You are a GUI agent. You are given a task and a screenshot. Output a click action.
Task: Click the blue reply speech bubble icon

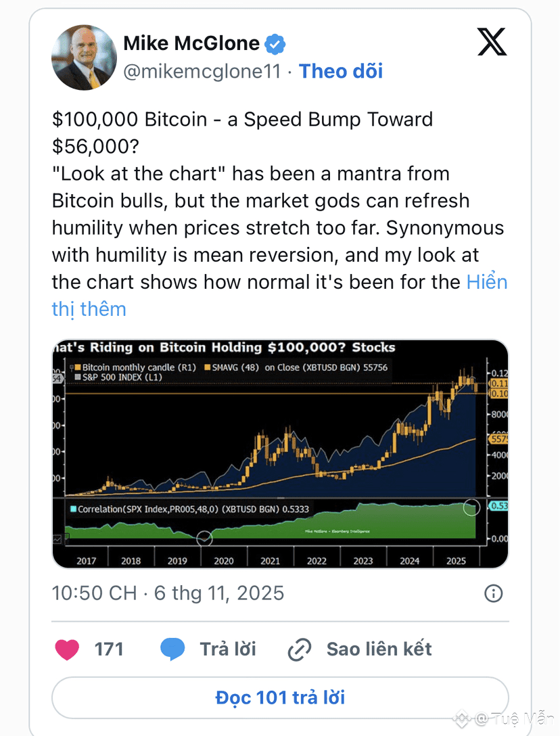pos(172,649)
